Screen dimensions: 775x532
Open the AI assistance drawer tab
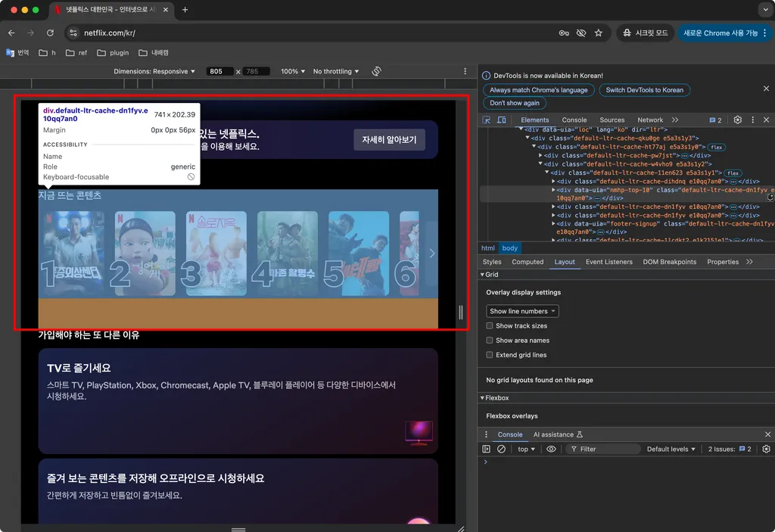tap(558, 434)
